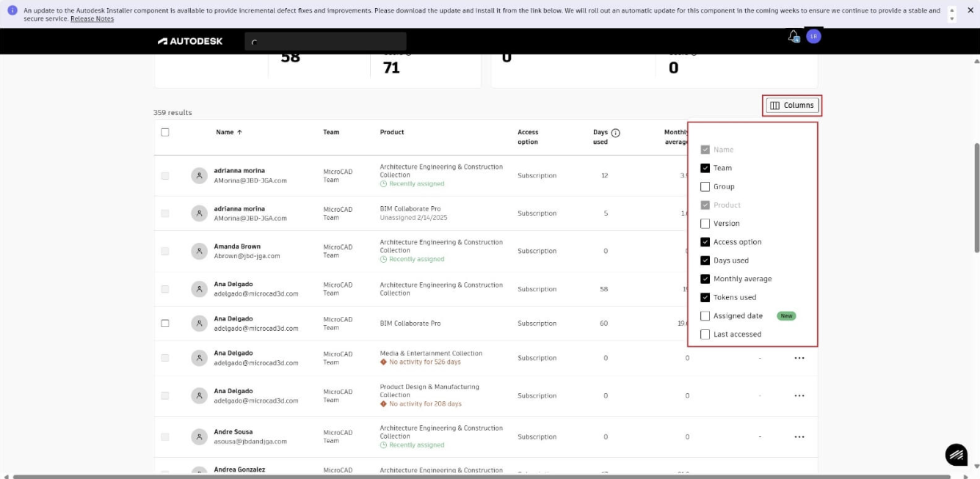
Task: Open the user profile avatar
Action: click(813, 36)
